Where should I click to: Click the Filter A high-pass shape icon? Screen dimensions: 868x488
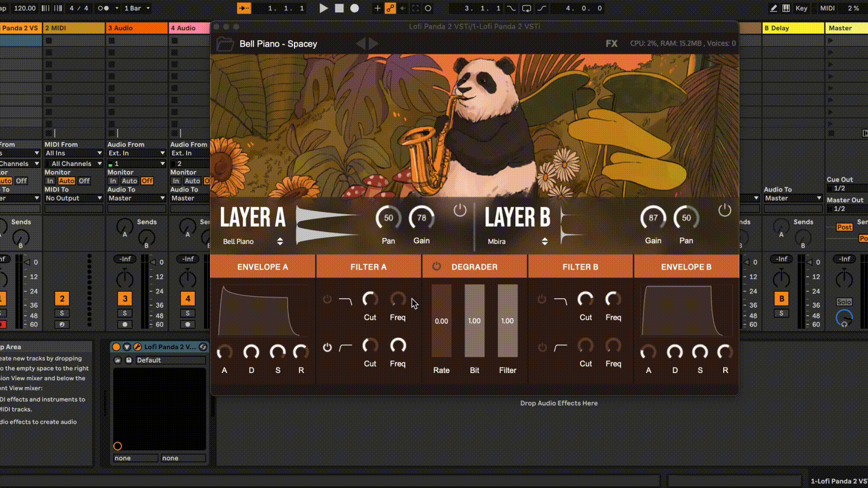pos(346,348)
